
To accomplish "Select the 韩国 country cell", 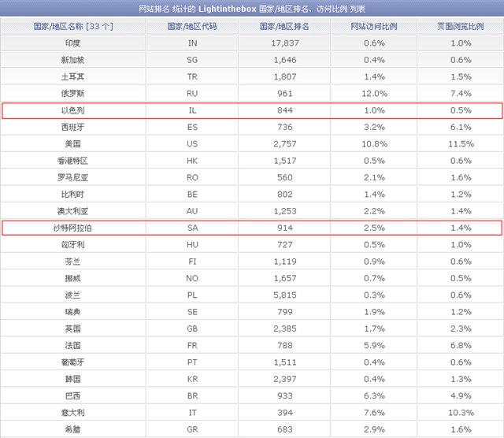I will coord(72,379).
